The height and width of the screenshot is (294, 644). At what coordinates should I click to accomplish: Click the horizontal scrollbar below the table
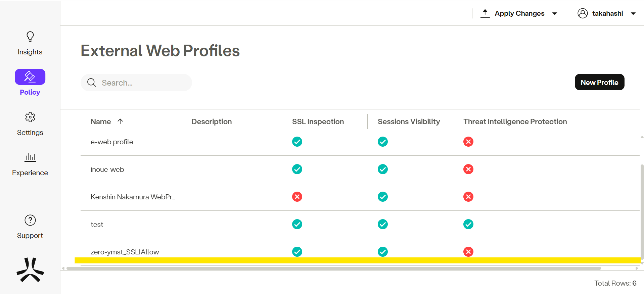[333, 268]
